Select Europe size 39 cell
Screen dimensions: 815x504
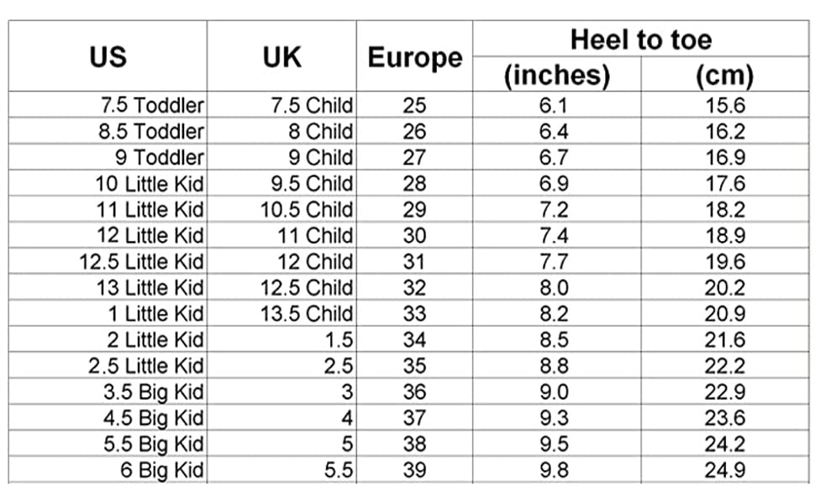pyautogui.click(x=414, y=470)
